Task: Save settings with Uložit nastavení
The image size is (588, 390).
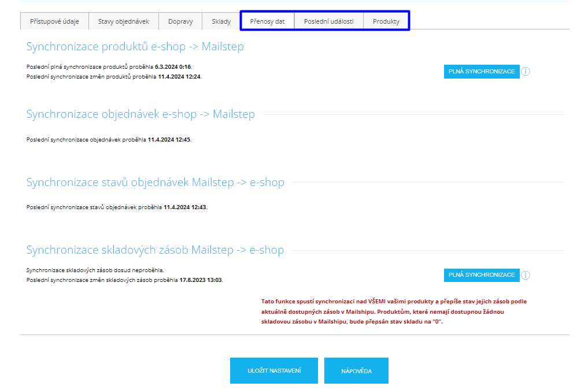Action: coord(273,370)
